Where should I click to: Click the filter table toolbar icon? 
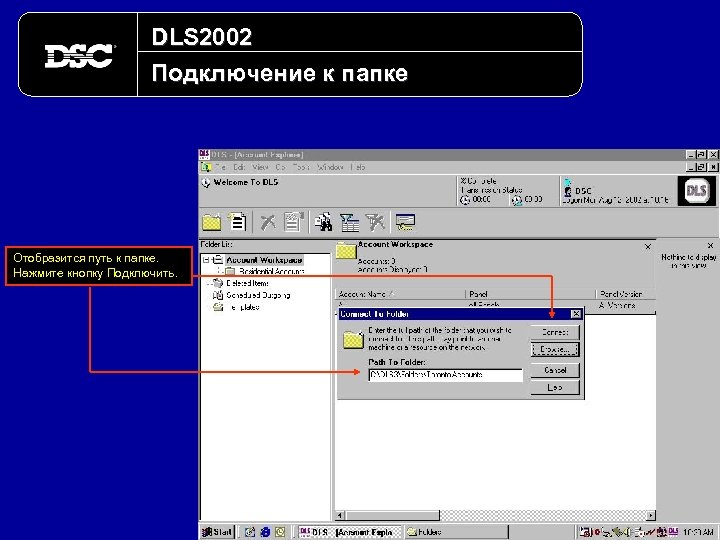pos(349,222)
